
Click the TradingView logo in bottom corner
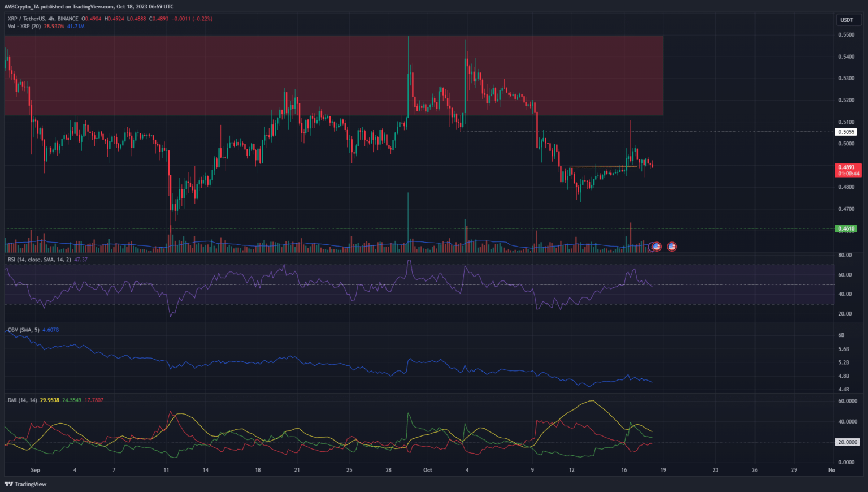(x=25, y=484)
